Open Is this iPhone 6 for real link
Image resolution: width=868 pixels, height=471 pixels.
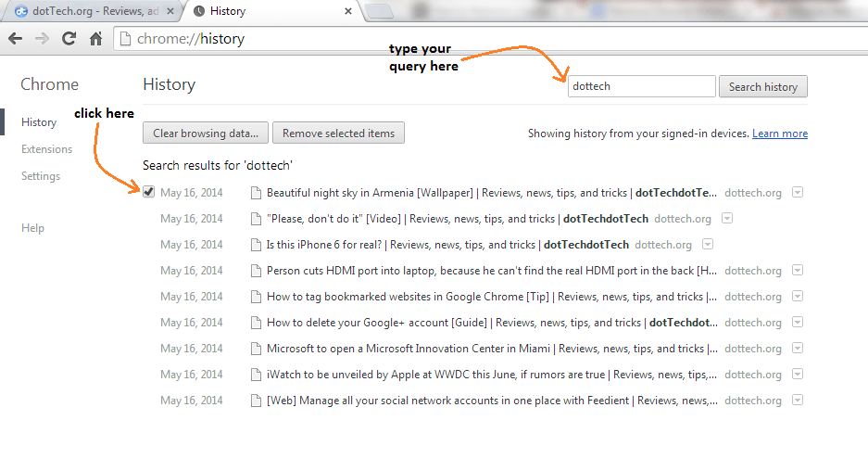pos(447,245)
